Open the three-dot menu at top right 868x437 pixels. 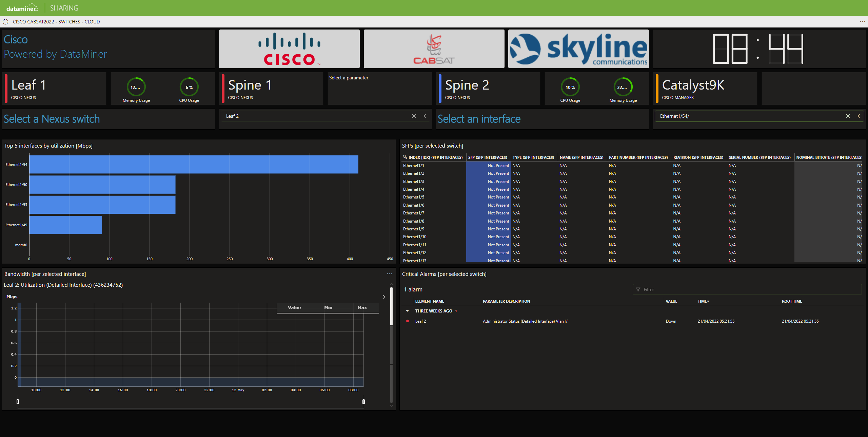(x=862, y=22)
